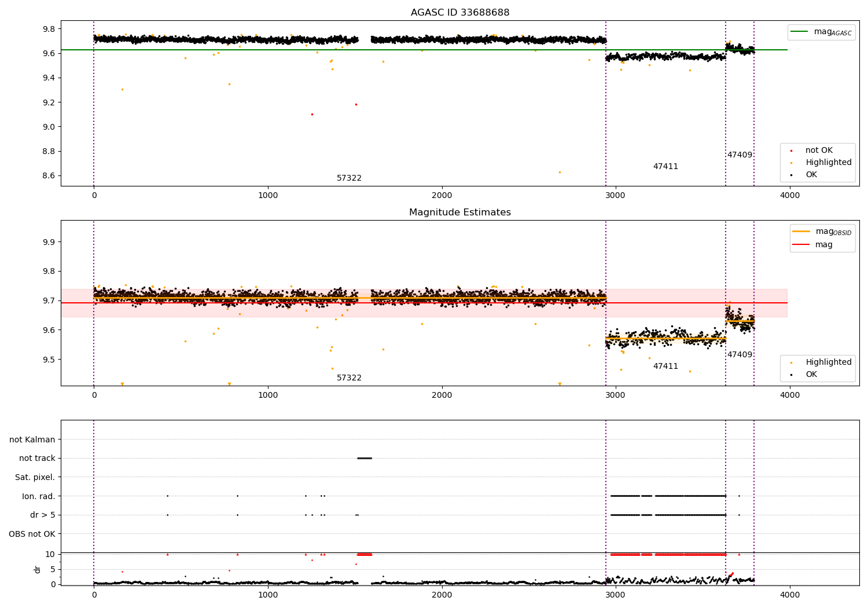Click the 2000 x-axis tick in middle plot
This screenshot has width=868, height=608.
pos(442,395)
